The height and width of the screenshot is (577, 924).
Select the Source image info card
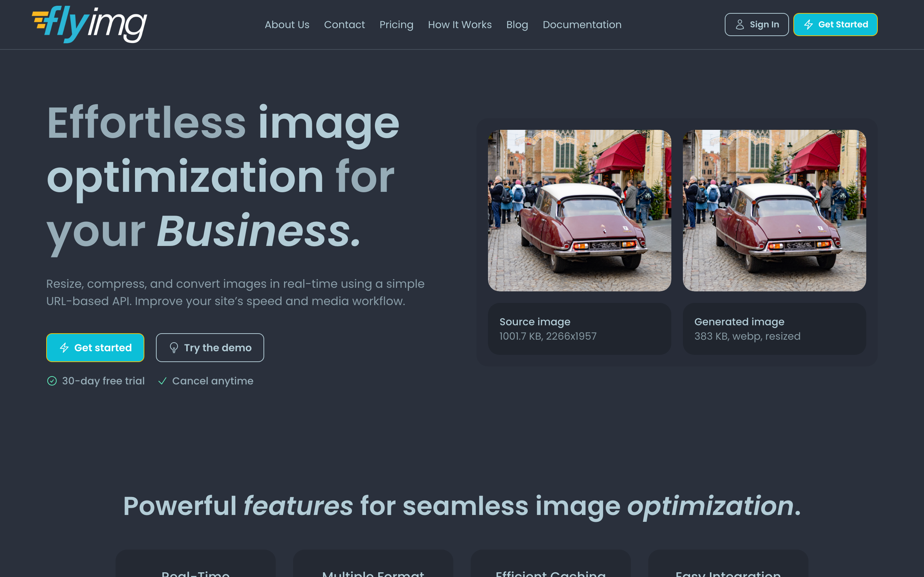(579, 329)
